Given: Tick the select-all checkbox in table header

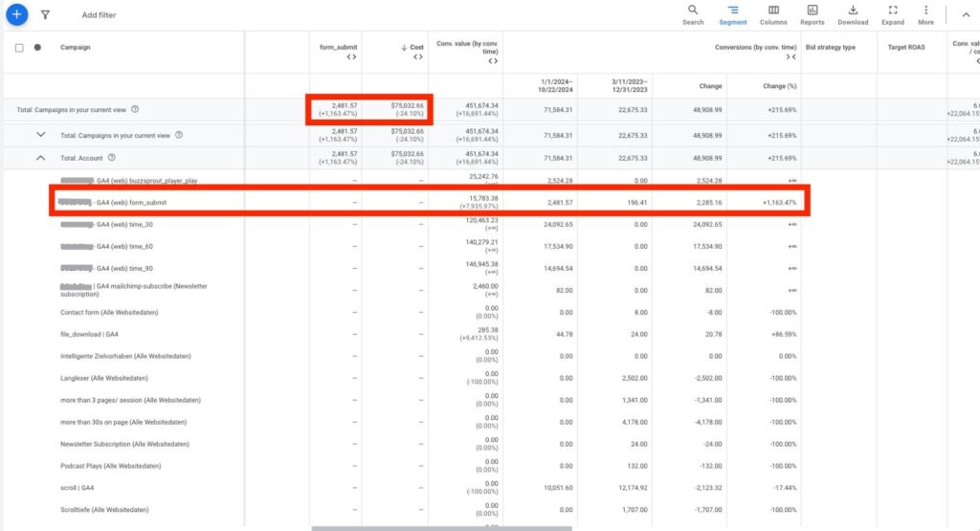Looking at the screenshot, I should click(x=19, y=48).
